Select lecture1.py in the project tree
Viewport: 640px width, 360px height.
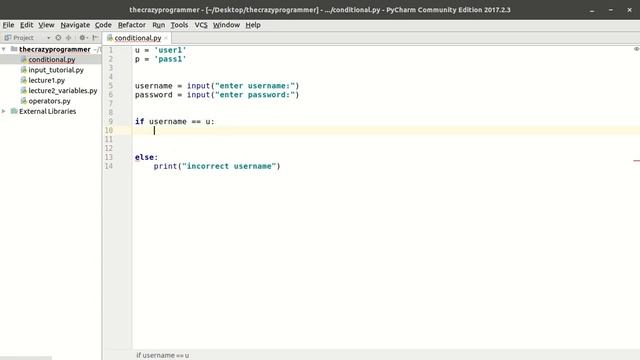(47, 80)
